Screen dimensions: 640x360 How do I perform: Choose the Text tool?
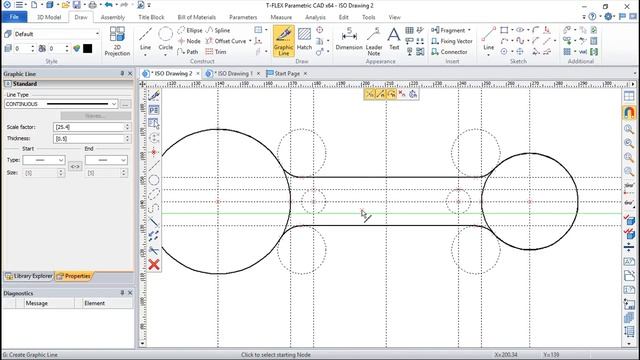[x=394, y=39]
